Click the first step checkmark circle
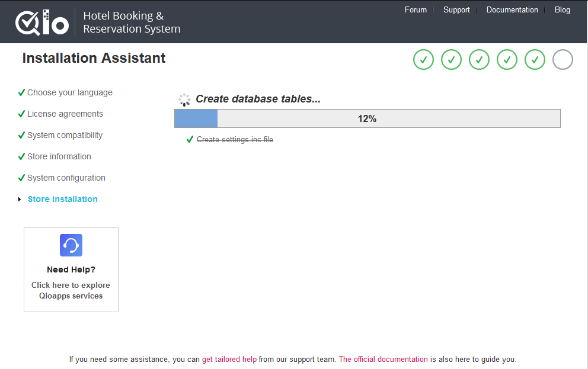The width and height of the screenshot is (588, 369). (423, 60)
